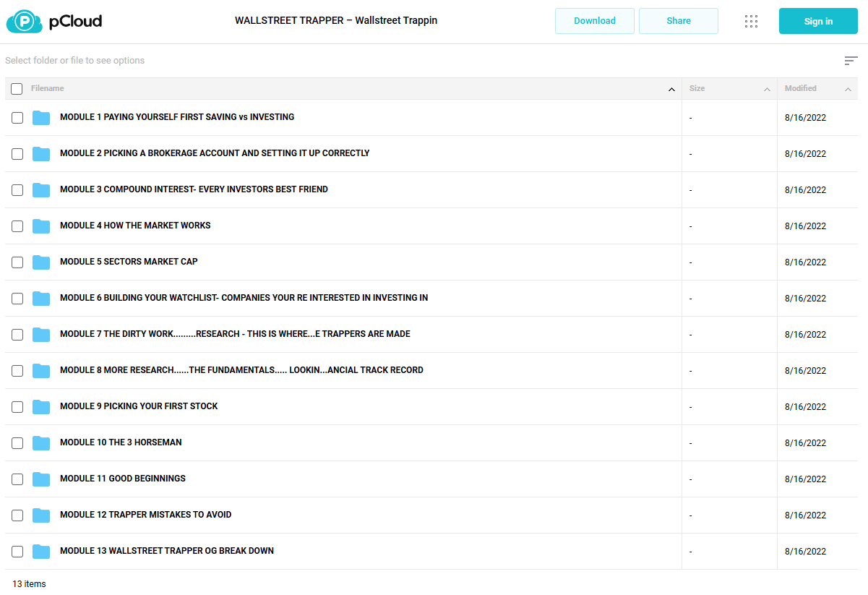
Task: Click the Modified column header label
Action: click(x=801, y=88)
